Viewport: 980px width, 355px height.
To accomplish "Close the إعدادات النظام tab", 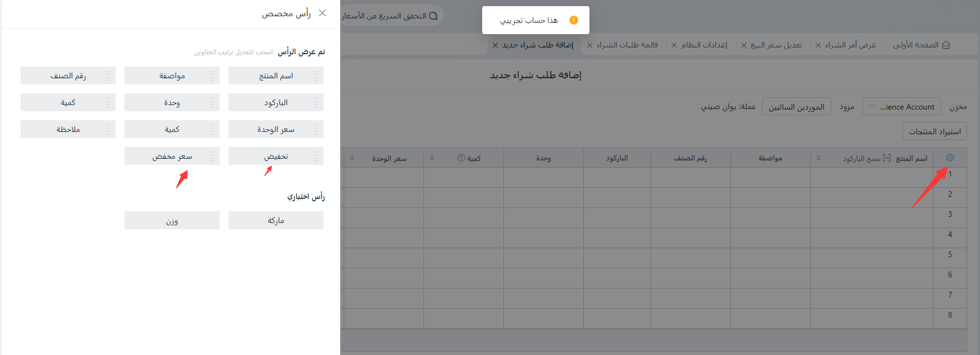I will [x=674, y=45].
